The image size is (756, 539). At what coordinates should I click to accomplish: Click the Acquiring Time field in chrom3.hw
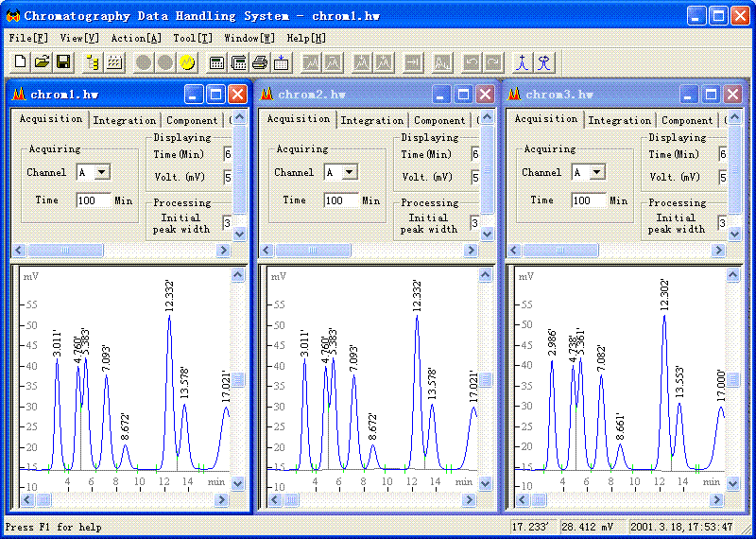pos(589,200)
